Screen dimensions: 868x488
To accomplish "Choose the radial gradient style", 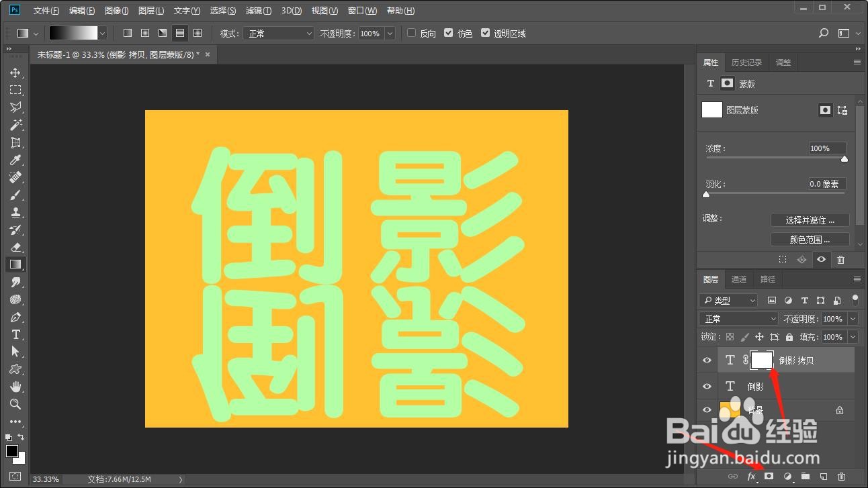I will 145,33.
